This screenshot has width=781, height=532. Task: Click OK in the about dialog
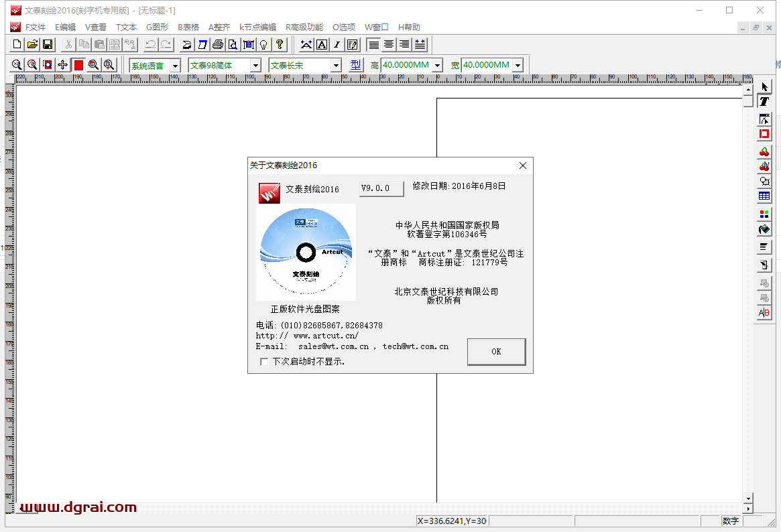(496, 352)
